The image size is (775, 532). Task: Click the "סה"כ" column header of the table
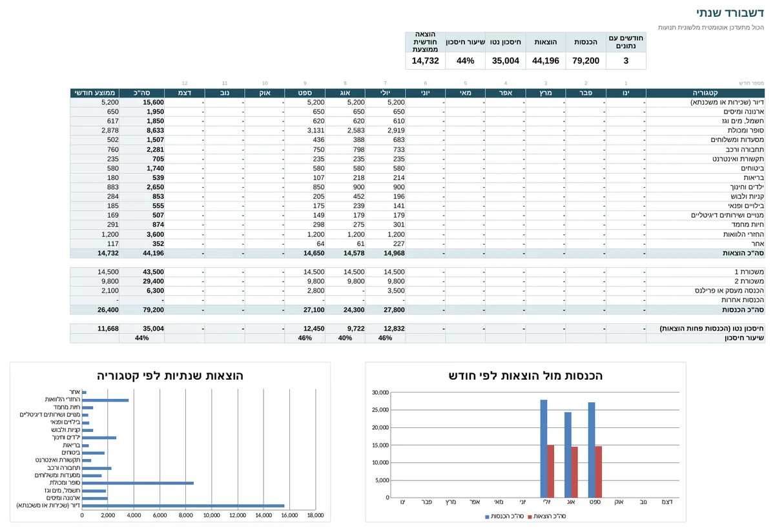pyautogui.click(x=142, y=93)
